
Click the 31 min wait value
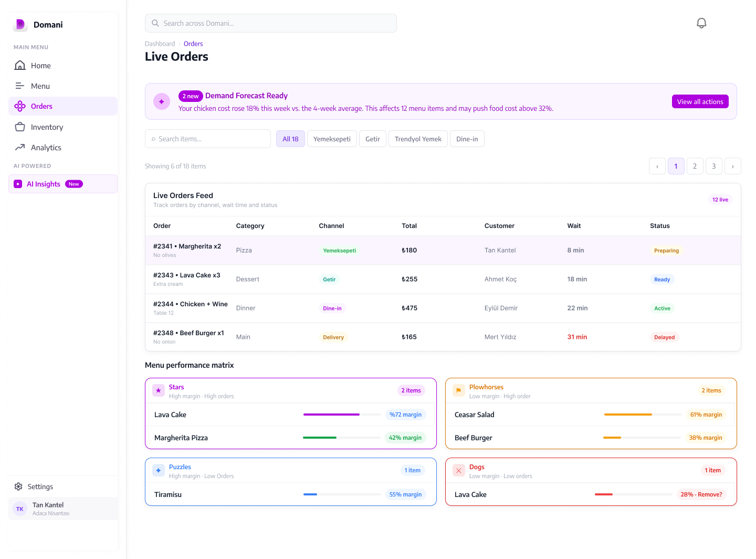tap(577, 337)
